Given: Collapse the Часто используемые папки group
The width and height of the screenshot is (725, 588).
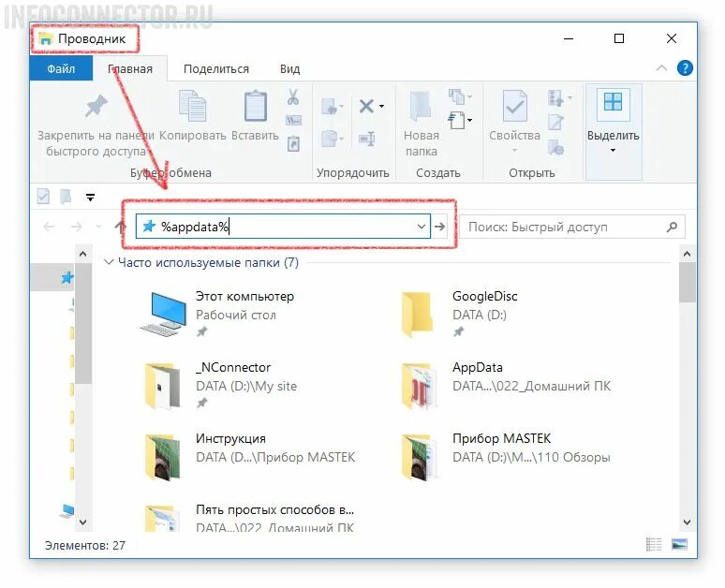Looking at the screenshot, I should point(109,262).
